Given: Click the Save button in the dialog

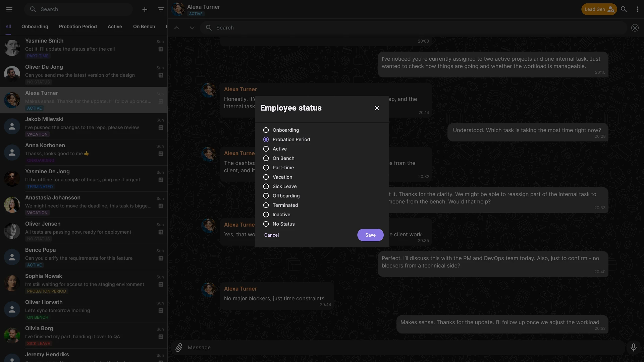Looking at the screenshot, I should click(370, 235).
